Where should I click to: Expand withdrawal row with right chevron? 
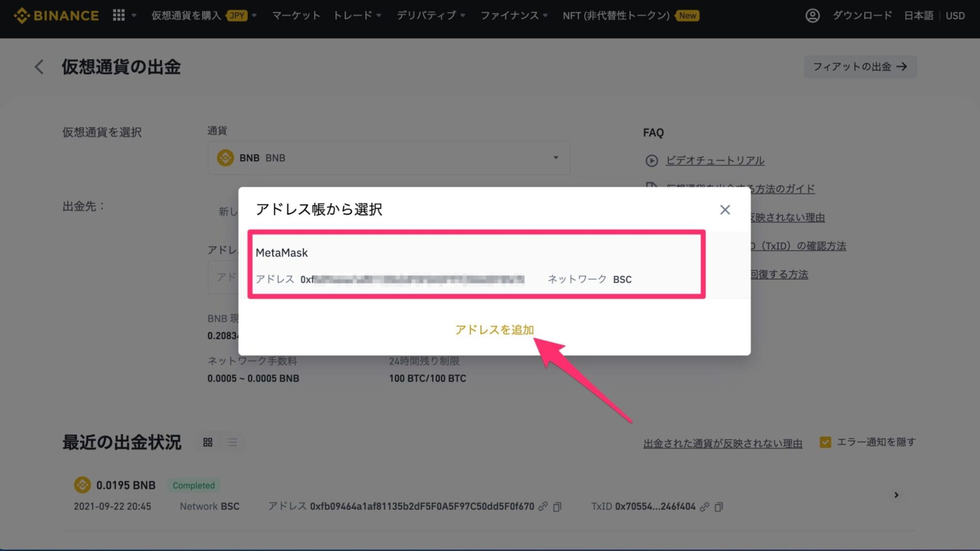896,495
